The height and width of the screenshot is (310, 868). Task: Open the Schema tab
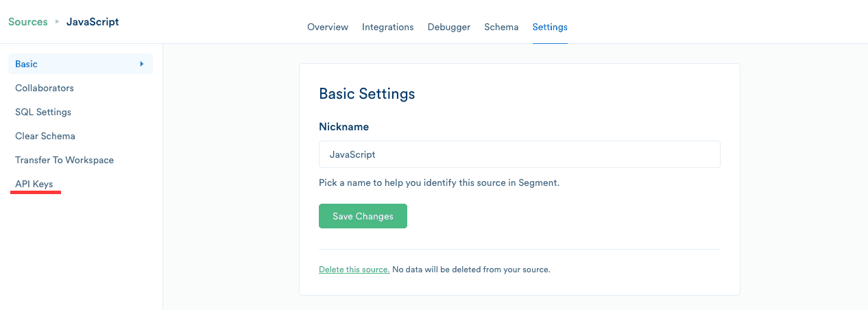click(x=501, y=27)
